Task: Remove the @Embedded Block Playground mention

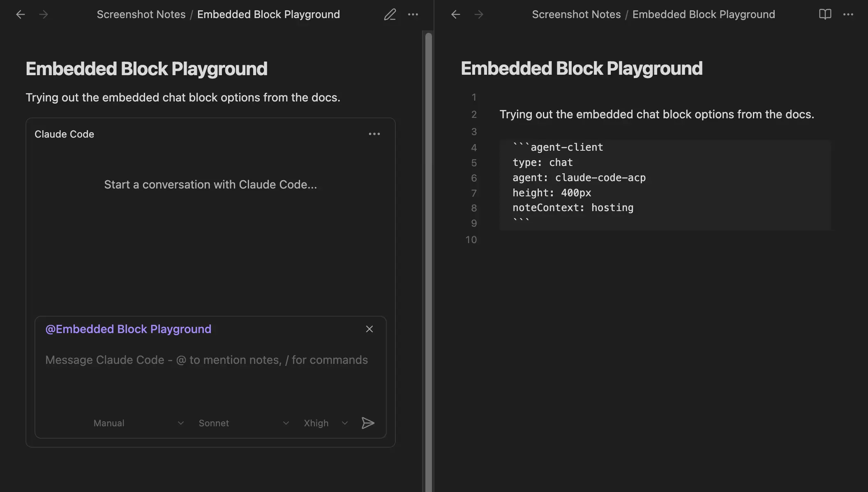Action: pyautogui.click(x=369, y=329)
